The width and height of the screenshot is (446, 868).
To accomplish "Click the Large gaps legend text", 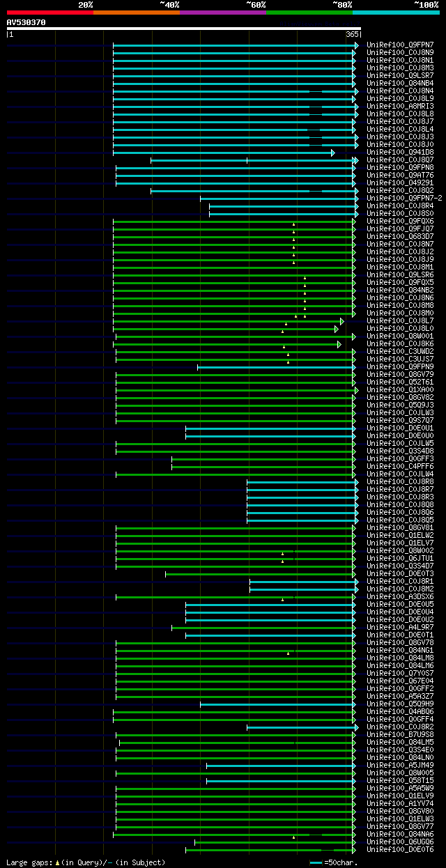I will tap(86, 862).
